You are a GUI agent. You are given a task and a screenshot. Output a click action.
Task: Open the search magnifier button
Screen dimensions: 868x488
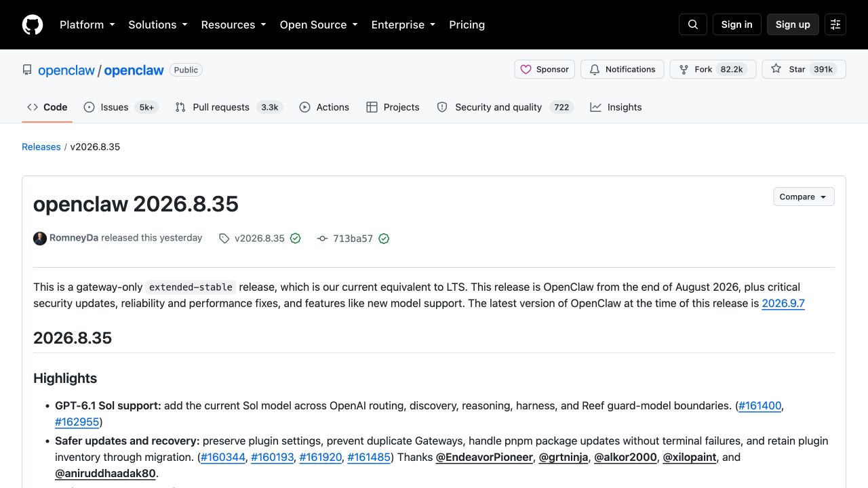click(693, 24)
